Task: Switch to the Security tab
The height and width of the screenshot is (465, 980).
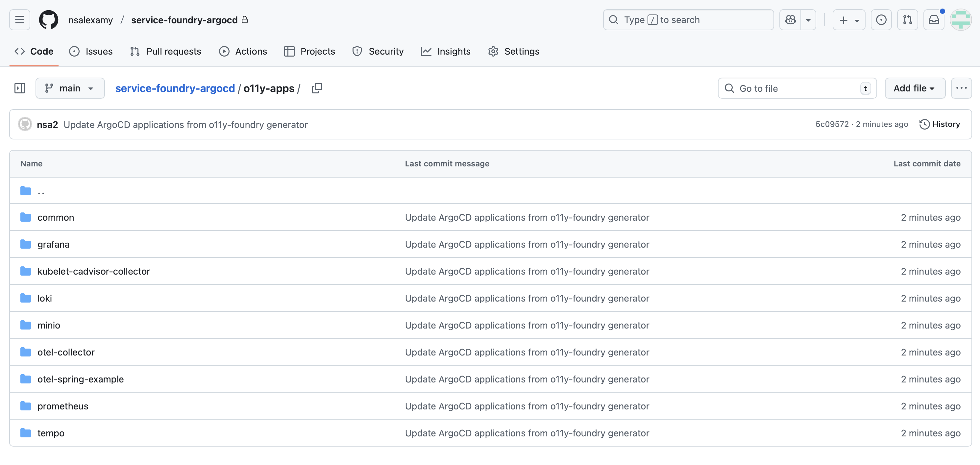Action: coord(378,51)
